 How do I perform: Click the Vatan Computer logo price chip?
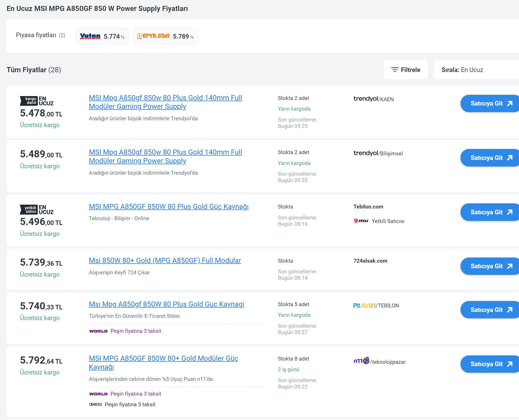click(102, 36)
